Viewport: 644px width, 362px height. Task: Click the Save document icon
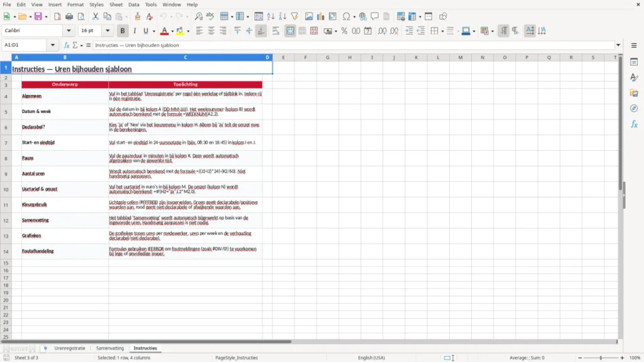38,16
